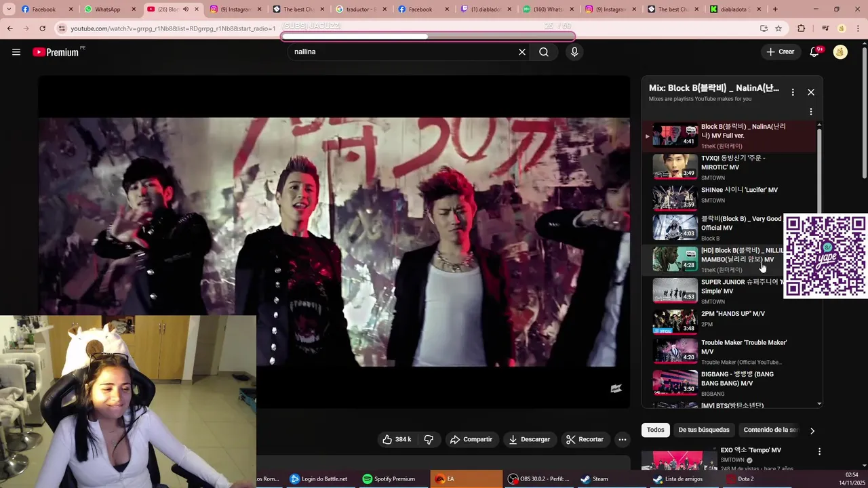The height and width of the screenshot is (488, 868).
Task: Open options for EXO Tempo MV
Action: [819, 451]
